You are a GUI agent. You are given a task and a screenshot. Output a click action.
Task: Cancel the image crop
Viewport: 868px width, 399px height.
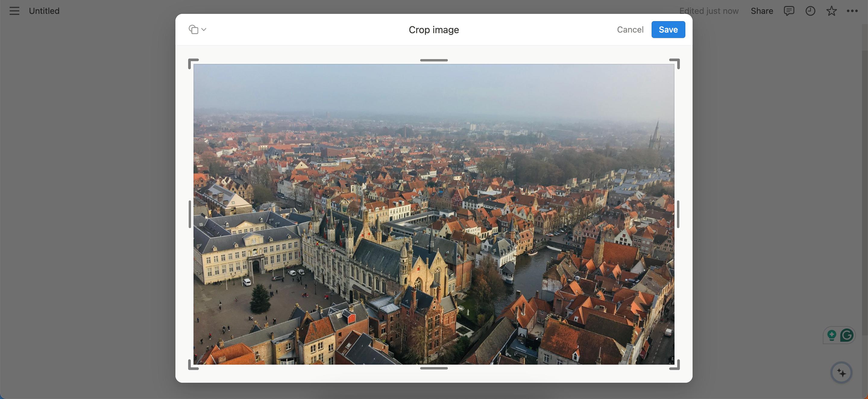click(630, 29)
